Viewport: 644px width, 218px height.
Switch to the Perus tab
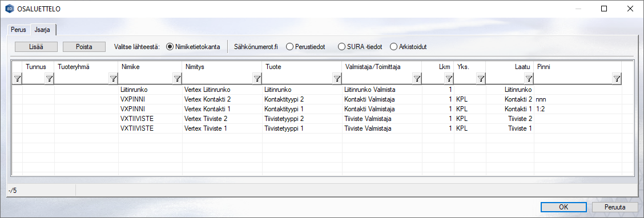18,30
